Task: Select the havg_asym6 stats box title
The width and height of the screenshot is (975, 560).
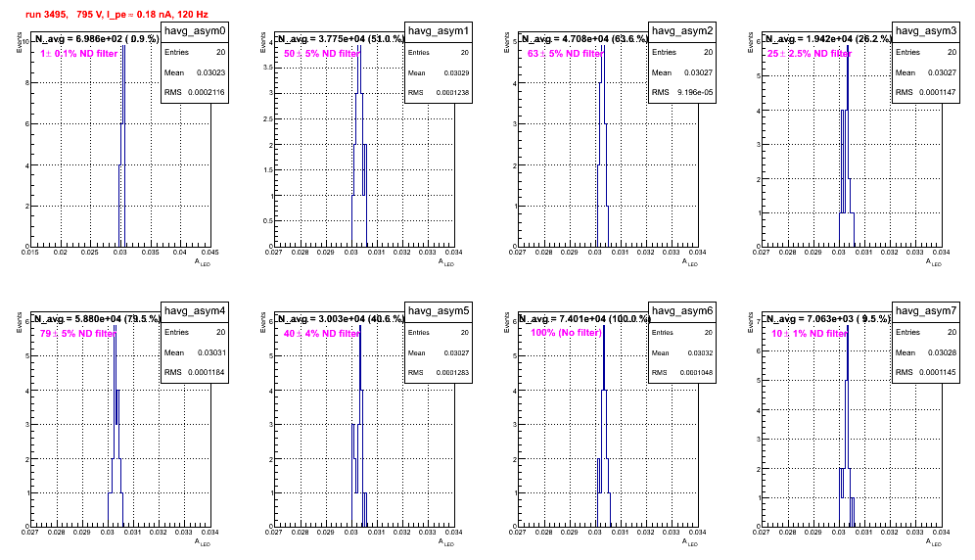Action: [682, 311]
